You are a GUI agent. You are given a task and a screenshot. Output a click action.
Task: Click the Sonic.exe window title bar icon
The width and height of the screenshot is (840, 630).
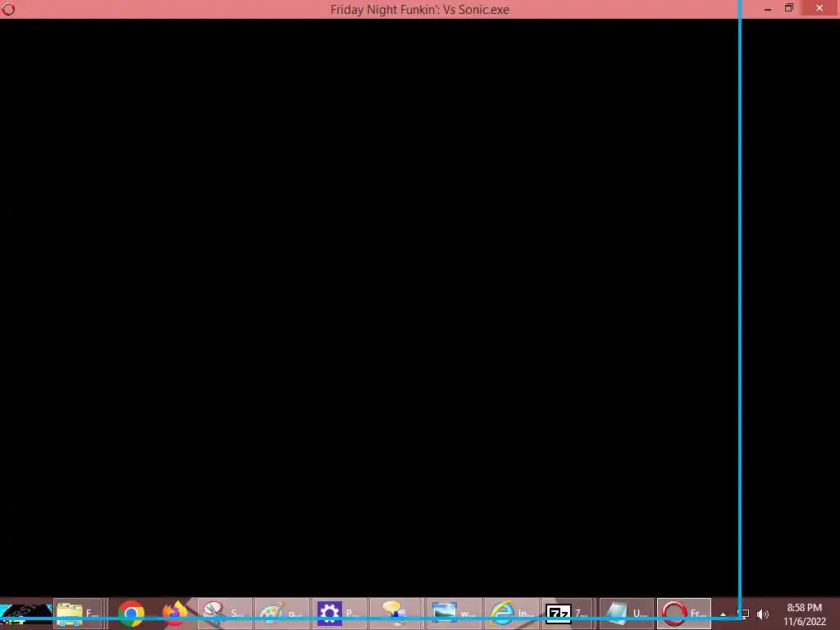point(8,9)
